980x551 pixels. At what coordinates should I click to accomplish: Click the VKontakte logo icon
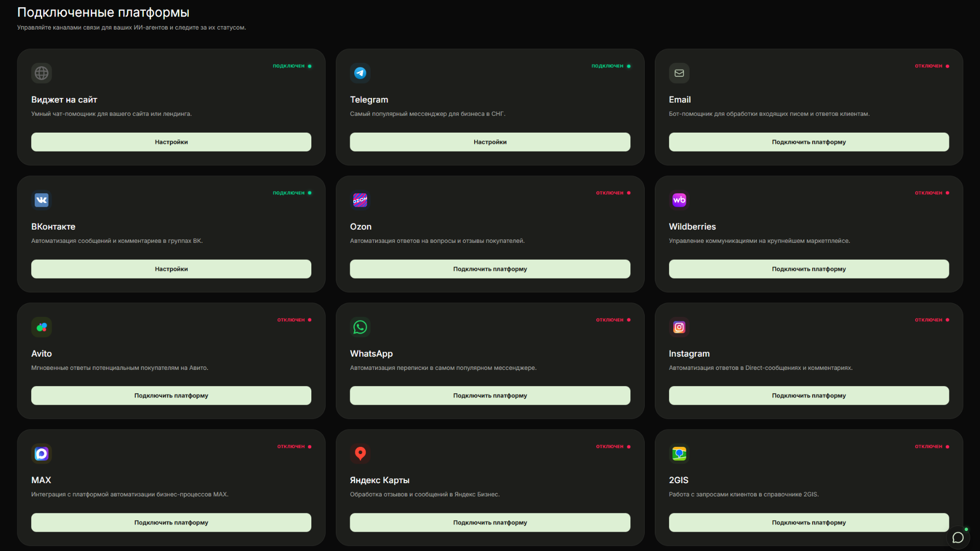tap(41, 200)
